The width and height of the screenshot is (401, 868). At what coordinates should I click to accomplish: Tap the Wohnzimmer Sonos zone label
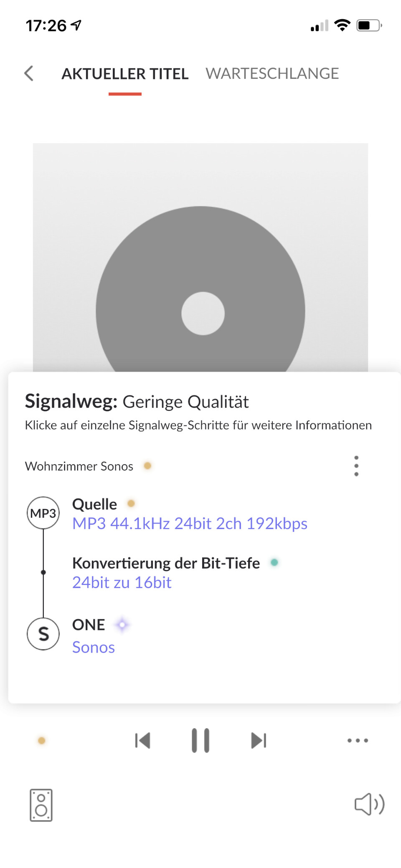coord(79,466)
